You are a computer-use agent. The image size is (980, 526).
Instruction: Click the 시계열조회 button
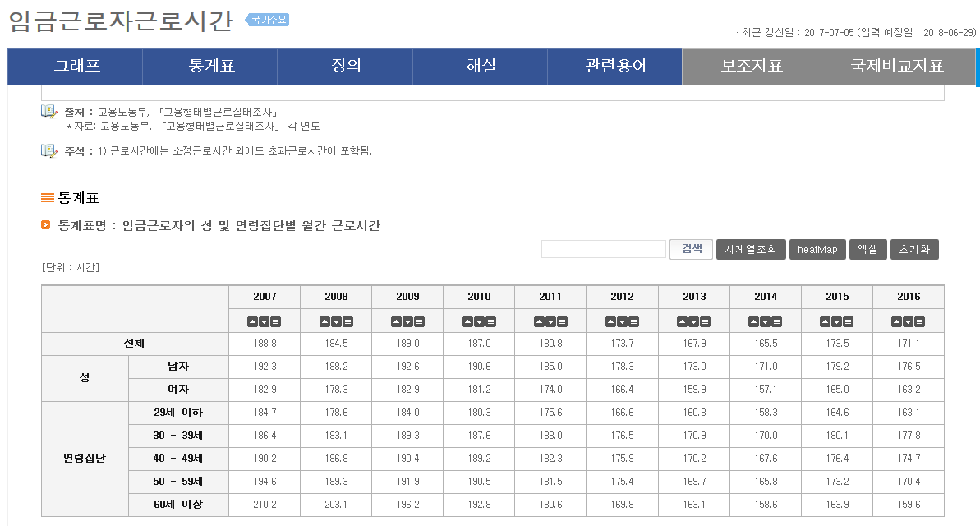[x=751, y=249]
